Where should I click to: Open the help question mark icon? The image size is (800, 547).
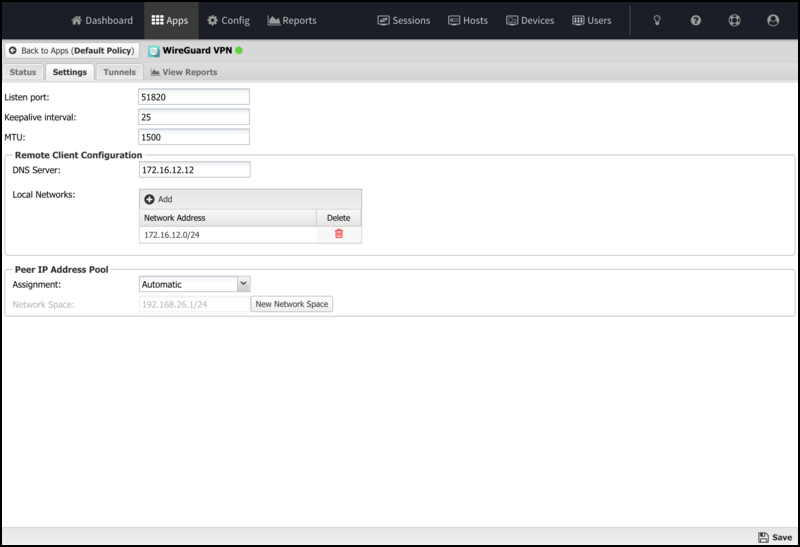tap(696, 20)
